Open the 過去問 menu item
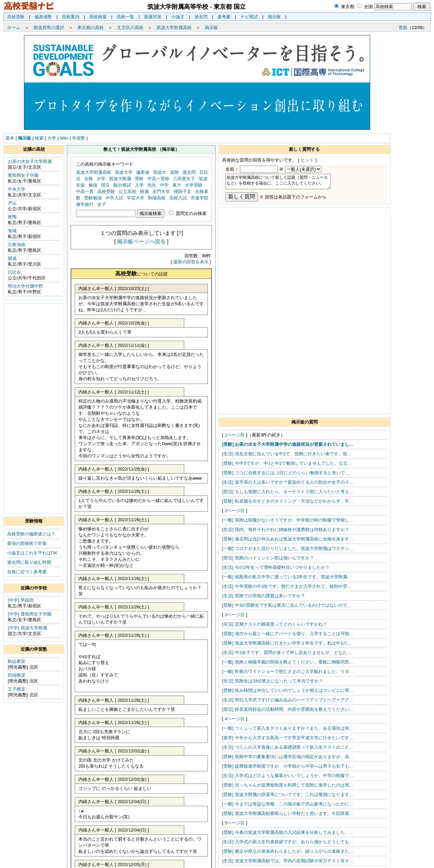Image resolution: width=434 pixels, height=868 pixels. click(201, 17)
